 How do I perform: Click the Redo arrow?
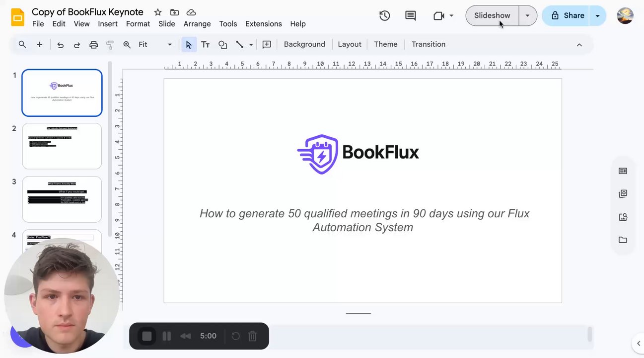(x=77, y=45)
